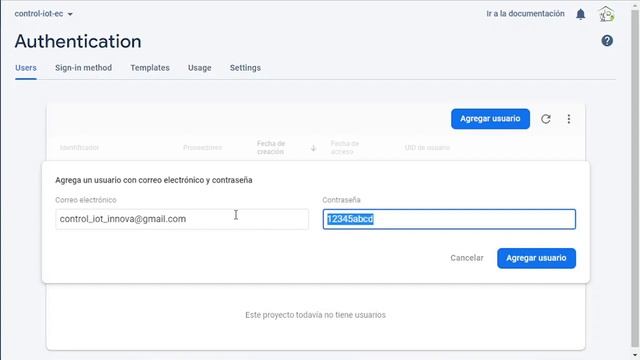The image size is (640, 360).
Task: Open the Sign-in method tab
Action: point(83,68)
